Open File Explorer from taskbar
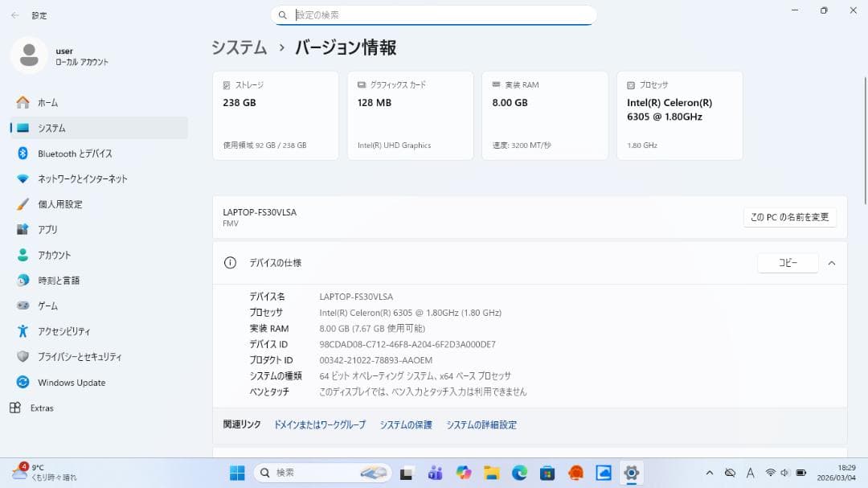 [492, 473]
